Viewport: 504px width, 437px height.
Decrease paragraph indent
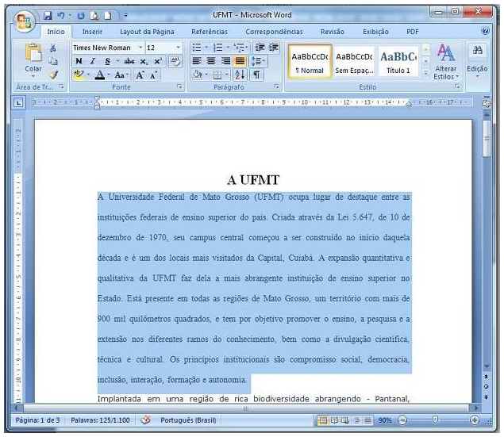[260, 48]
